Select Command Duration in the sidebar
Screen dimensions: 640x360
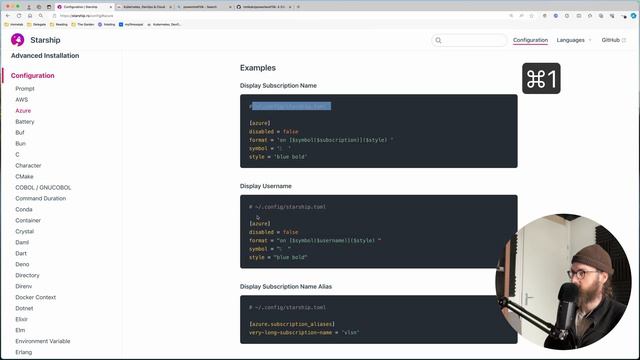click(40, 198)
